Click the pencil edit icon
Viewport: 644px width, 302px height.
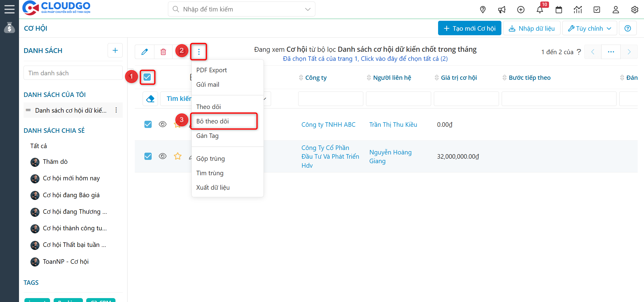(145, 52)
